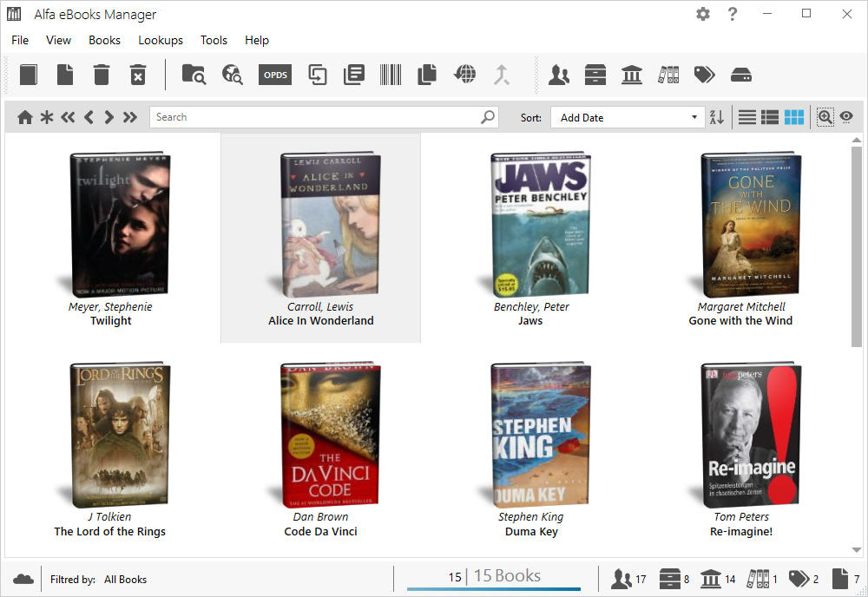Open the Authors list from the toolbar

[559, 75]
